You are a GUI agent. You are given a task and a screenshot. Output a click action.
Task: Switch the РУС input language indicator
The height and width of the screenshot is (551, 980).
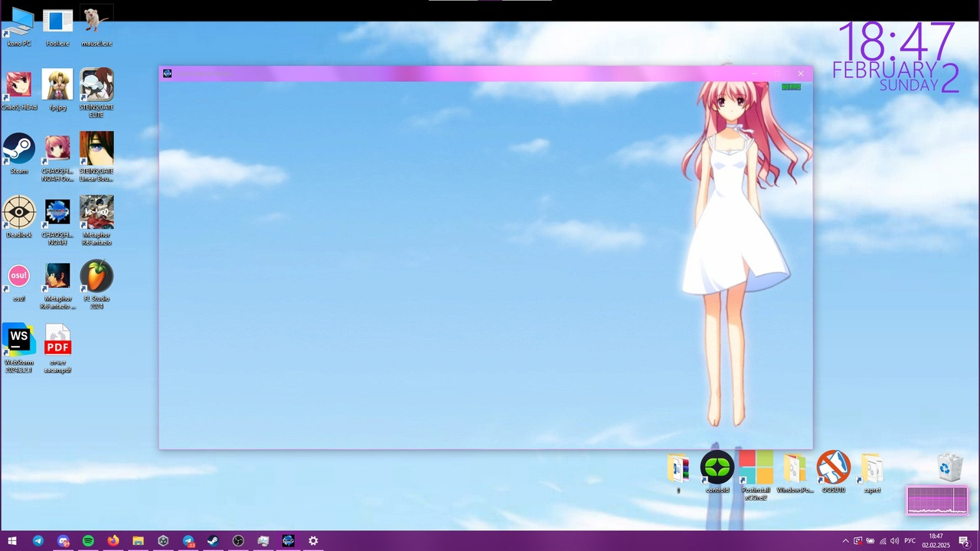pyautogui.click(x=910, y=541)
